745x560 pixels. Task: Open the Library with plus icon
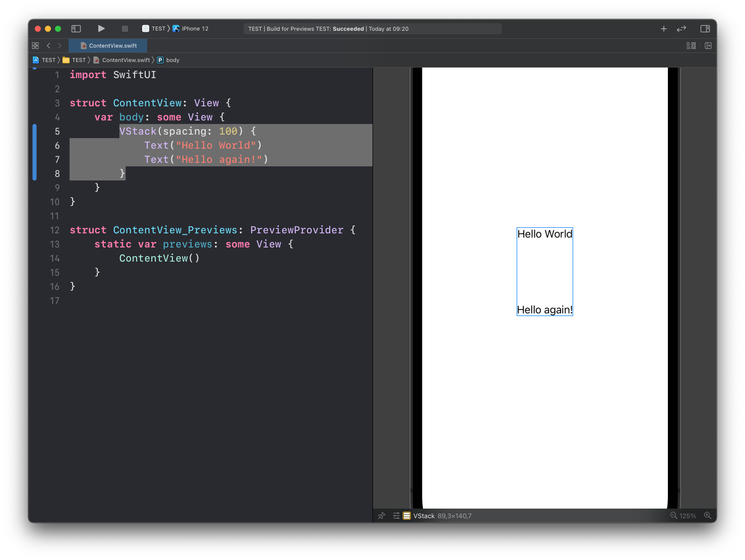pos(664,29)
